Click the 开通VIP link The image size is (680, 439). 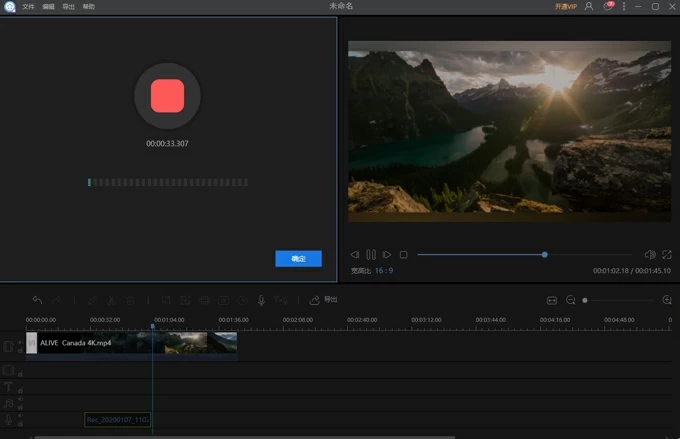pyautogui.click(x=566, y=6)
